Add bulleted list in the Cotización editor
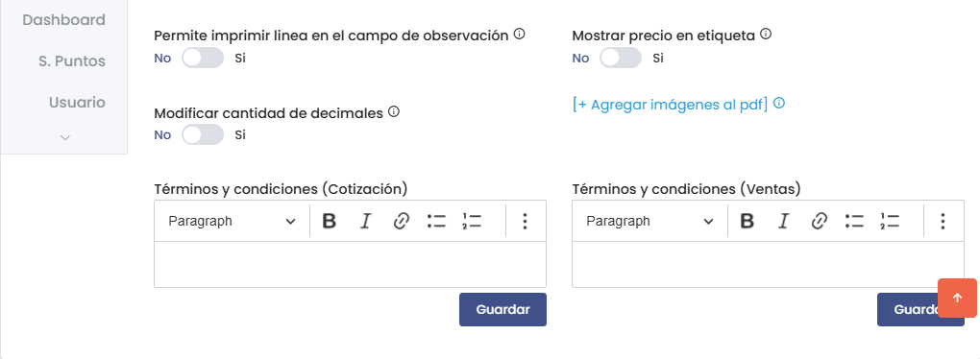Viewport: 980px width, 359px height. pos(436,221)
